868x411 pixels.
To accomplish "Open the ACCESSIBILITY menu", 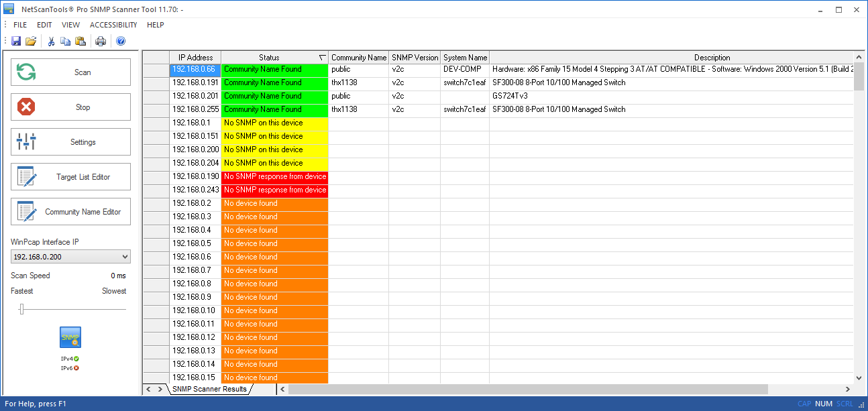I will (x=113, y=25).
